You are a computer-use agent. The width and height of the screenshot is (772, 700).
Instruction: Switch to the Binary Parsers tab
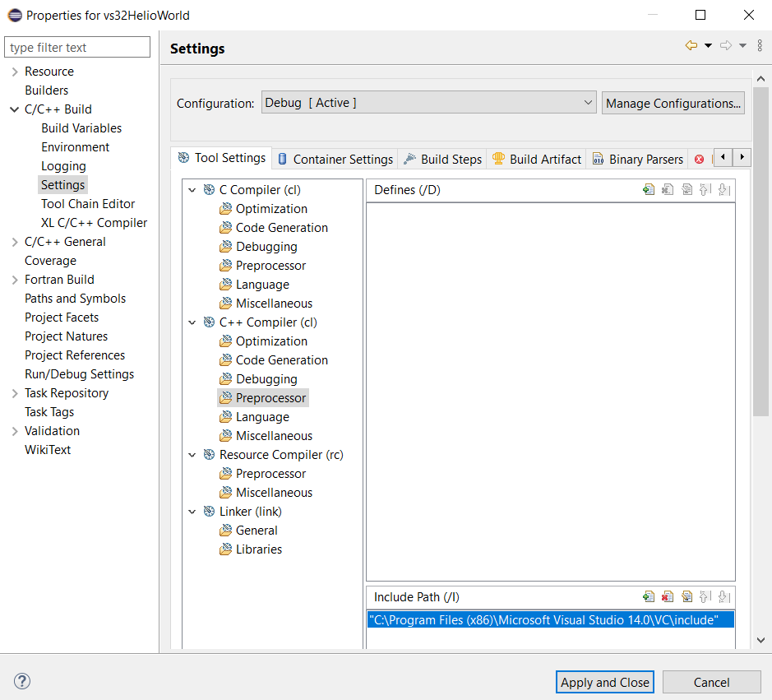638,159
